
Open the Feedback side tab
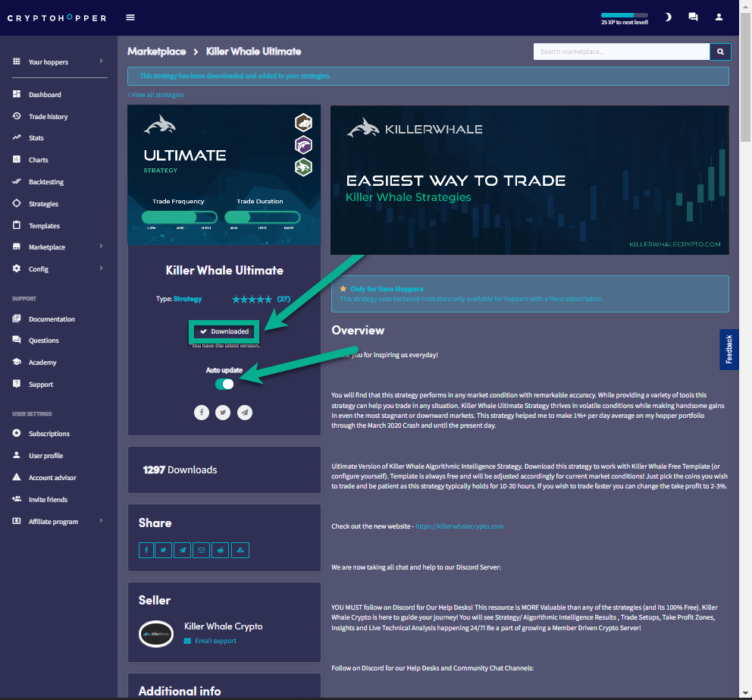(x=728, y=349)
